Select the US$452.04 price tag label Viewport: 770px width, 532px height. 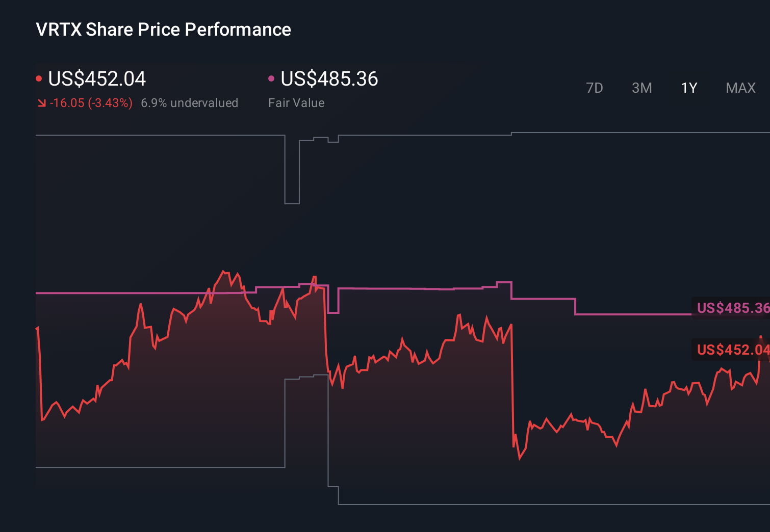(733, 350)
